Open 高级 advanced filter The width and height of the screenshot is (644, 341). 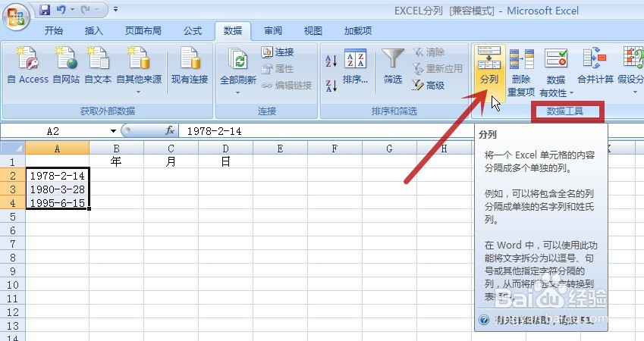point(429,86)
